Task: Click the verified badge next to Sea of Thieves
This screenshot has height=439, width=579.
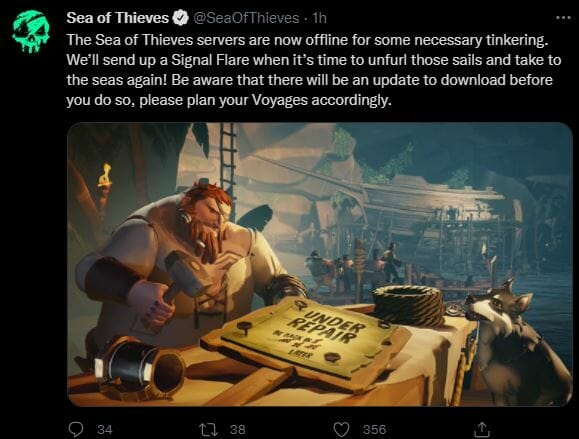Action: pos(181,18)
